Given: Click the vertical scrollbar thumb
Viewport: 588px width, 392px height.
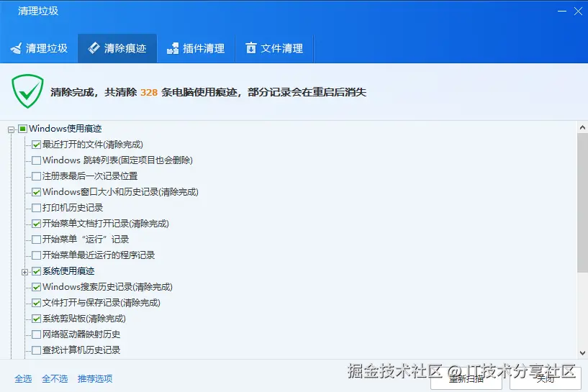Looking at the screenshot, I should click(x=582, y=203).
